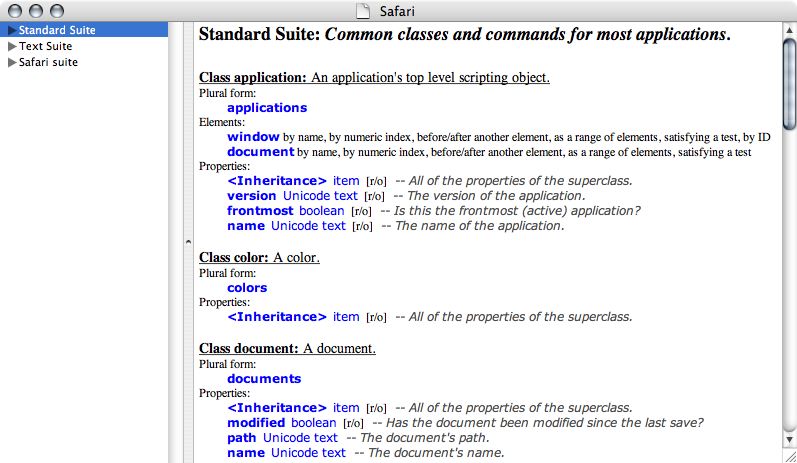Click the document proxy icon beside Safari title
Viewport: 797px width, 463px height.
[x=363, y=11]
